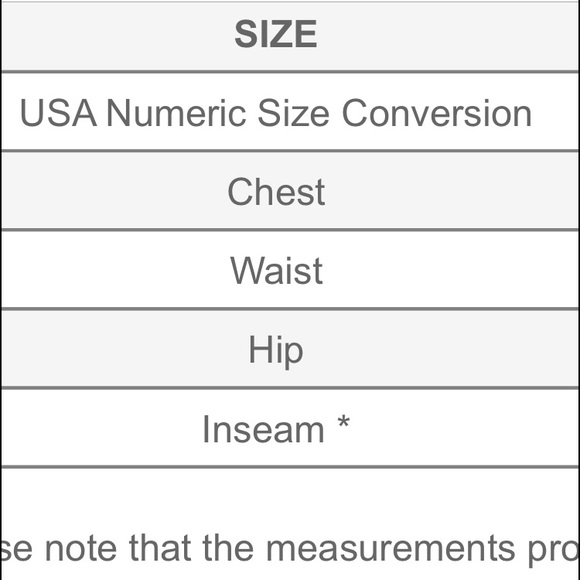This screenshot has width=580, height=580.
Task: Click the blank area below Inseam row
Action: click(290, 496)
